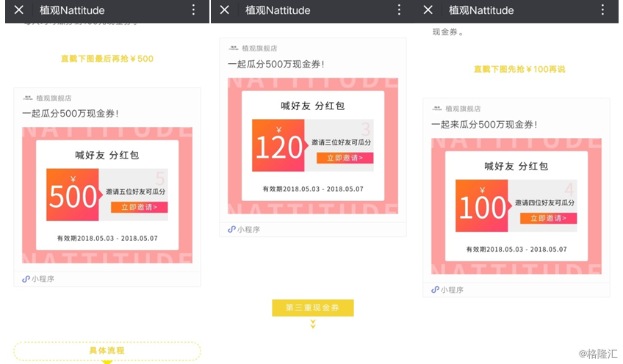Click the 喊好友 分红包 heading on the ¥120 card
The height and width of the screenshot is (364, 623).
pos(313,106)
